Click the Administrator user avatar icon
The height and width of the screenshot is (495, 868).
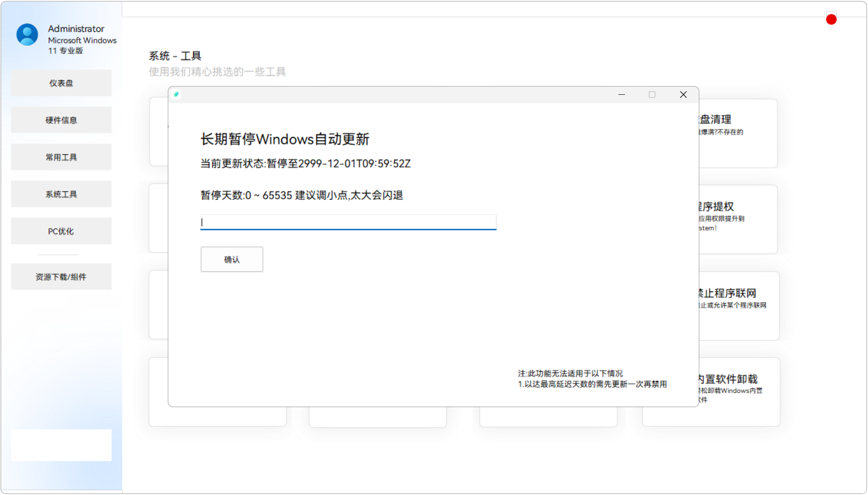pos(27,34)
